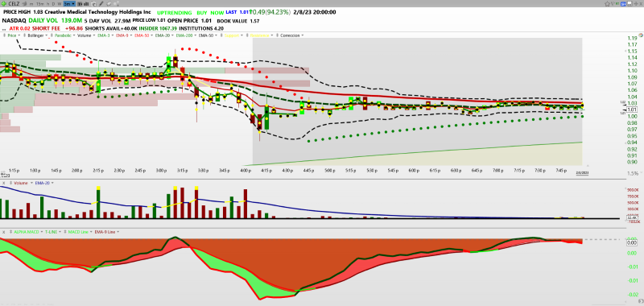Open the 3m timeframe dropdown
The width and height of the screenshot is (644, 306).
(69, 4)
